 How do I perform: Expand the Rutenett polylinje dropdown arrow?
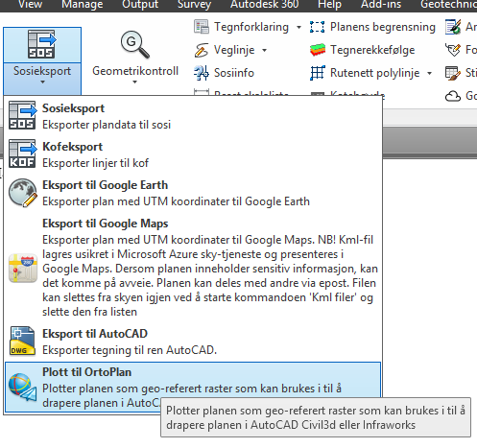(x=429, y=73)
